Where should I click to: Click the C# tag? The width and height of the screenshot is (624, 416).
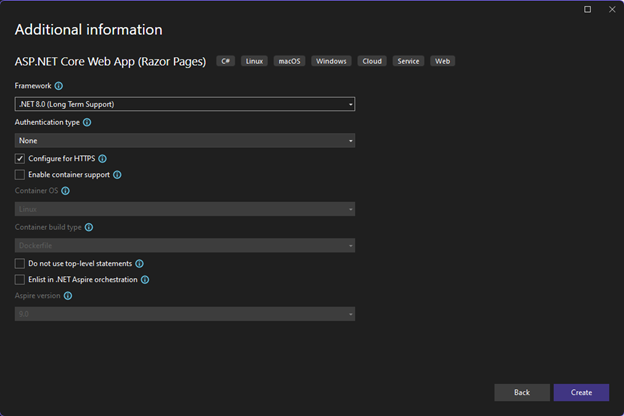coord(226,61)
